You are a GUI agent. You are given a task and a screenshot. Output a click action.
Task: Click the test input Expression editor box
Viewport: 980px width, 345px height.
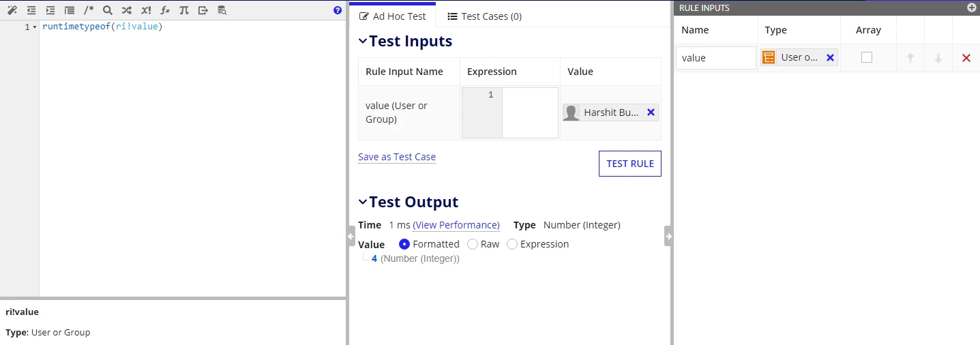pos(510,112)
